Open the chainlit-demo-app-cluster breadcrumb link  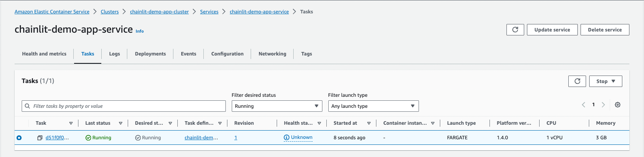(x=159, y=12)
